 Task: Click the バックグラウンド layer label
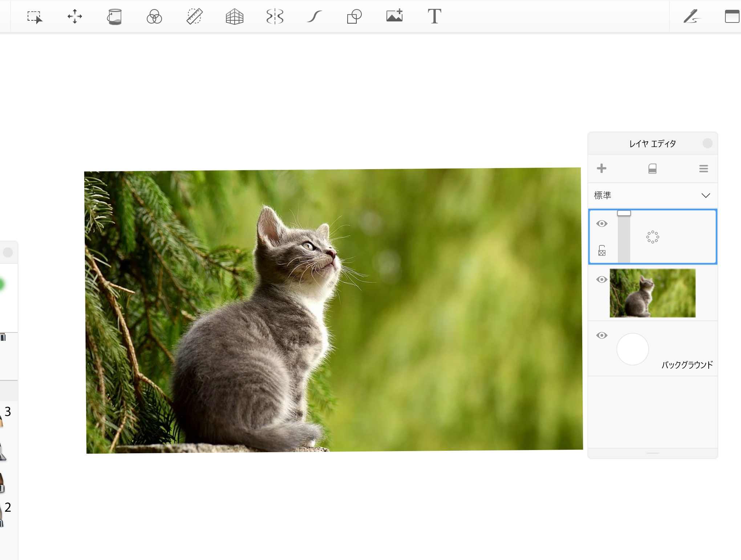click(x=687, y=365)
